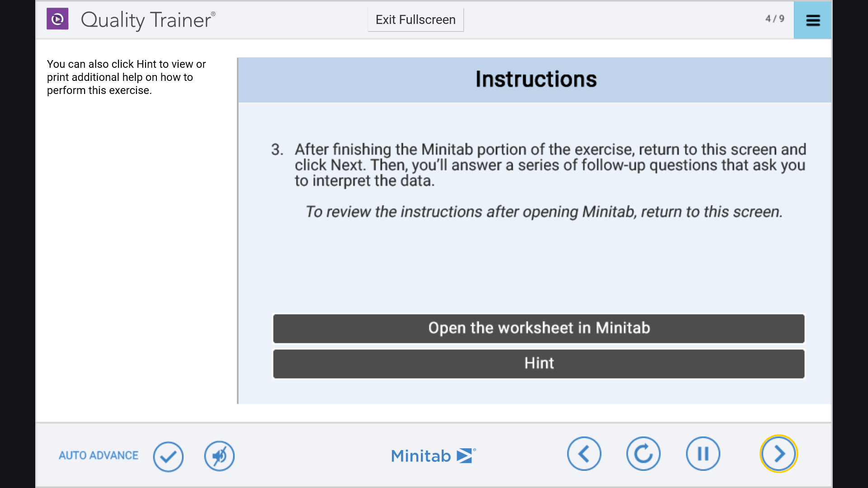Pause the lesson playback
Viewport: 868px width, 488px height.
click(x=703, y=454)
